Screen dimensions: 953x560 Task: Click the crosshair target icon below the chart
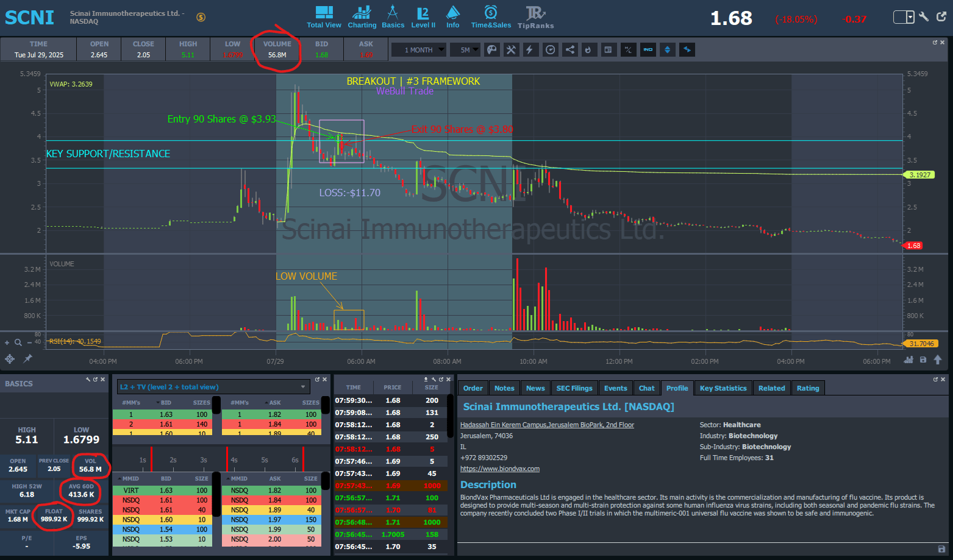click(x=10, y=359)
